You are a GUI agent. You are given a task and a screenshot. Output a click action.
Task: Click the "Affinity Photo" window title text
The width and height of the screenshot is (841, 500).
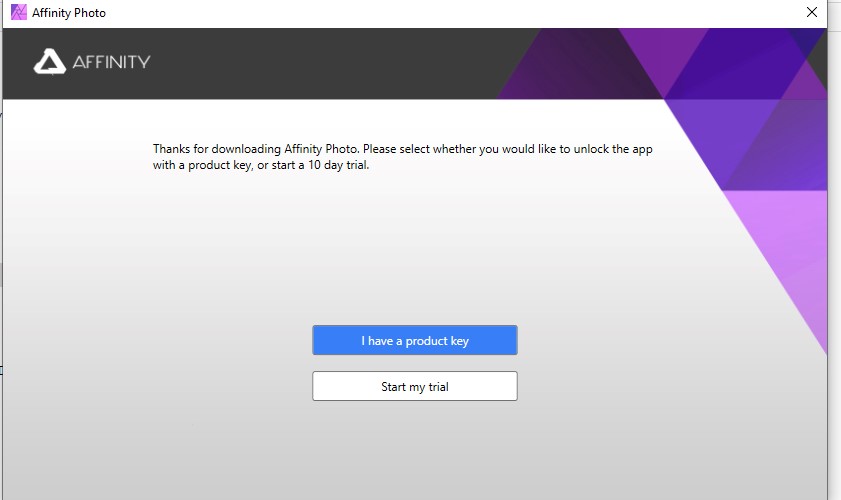pos(68,13)
